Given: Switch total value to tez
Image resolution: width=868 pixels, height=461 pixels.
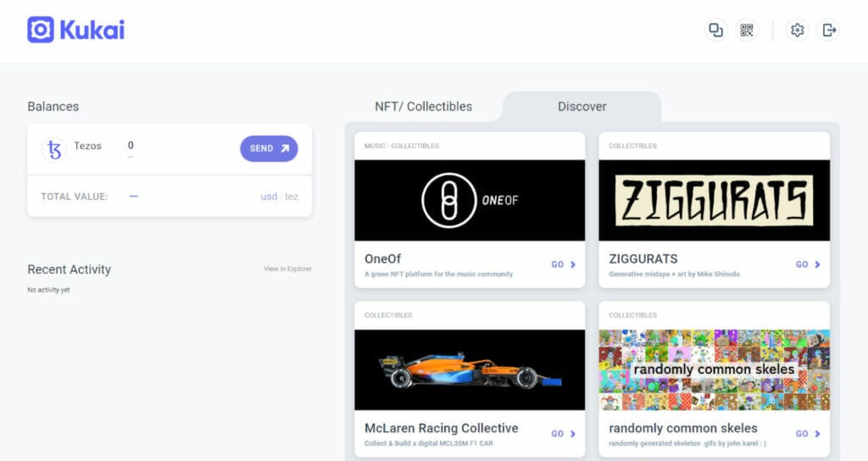Looking at the screenshot, I should coord(292,197).
